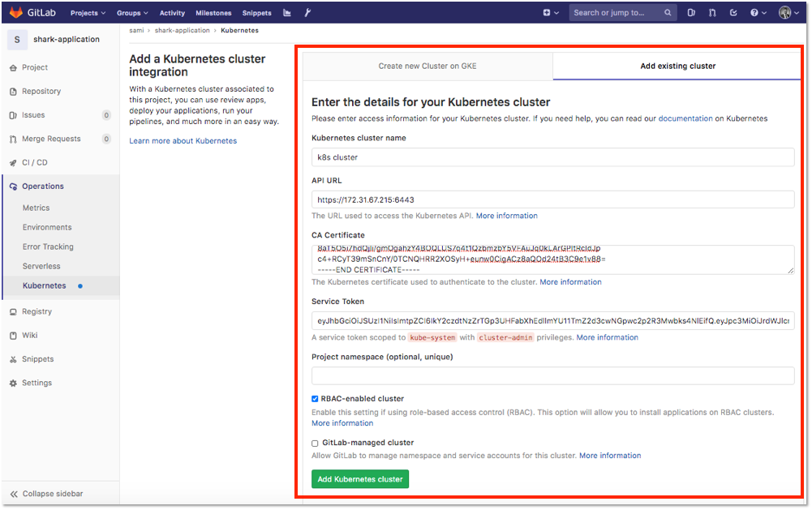
Task: Click the search magnifier icon
Action: [668, 13]
